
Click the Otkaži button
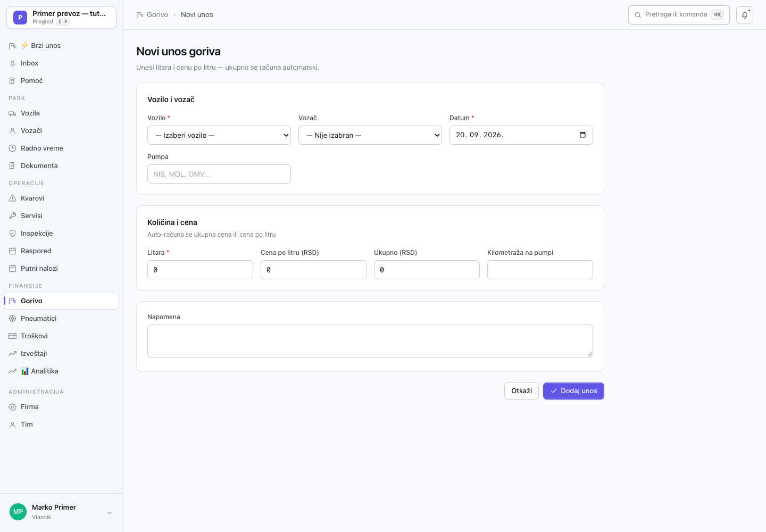coord(521,391)
